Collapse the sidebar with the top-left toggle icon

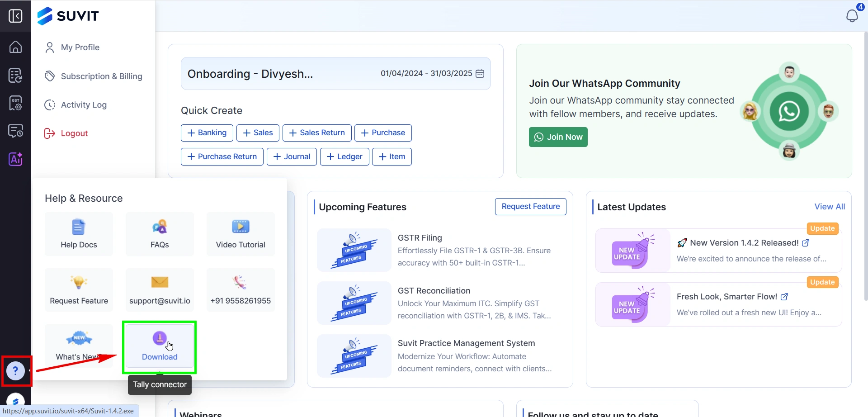pos(15,16)
